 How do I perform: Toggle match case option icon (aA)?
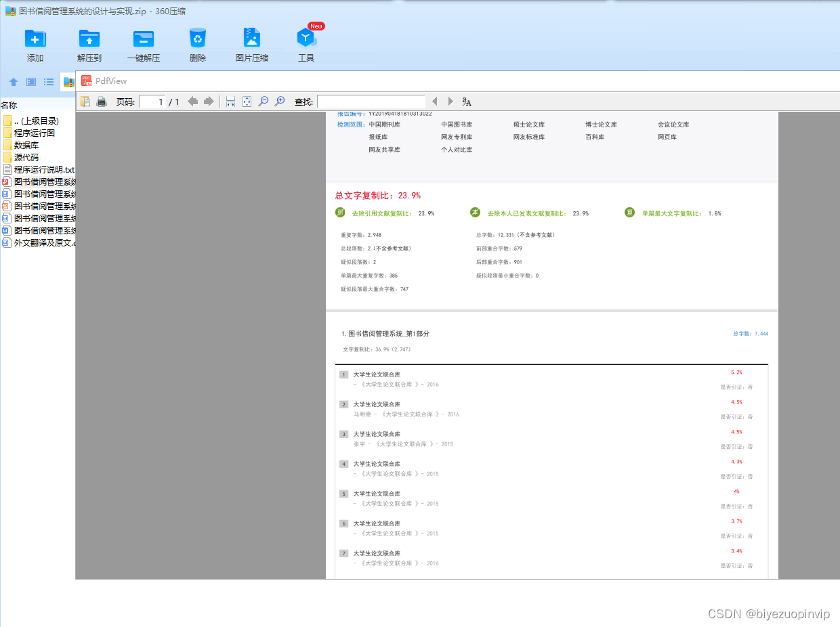[467, 102]
